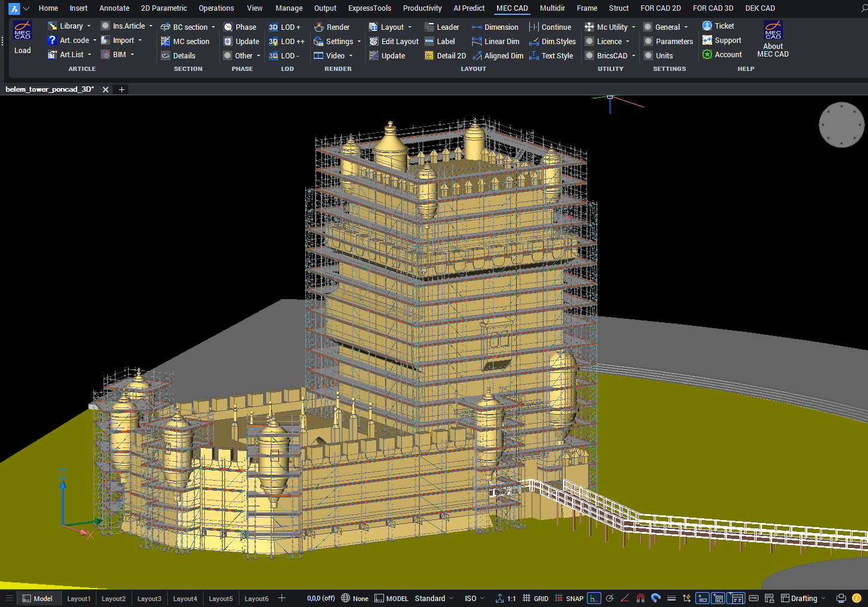Select the Linear Dim tool
The width and height of the screenshot is (868, 607).
[496, 42]
